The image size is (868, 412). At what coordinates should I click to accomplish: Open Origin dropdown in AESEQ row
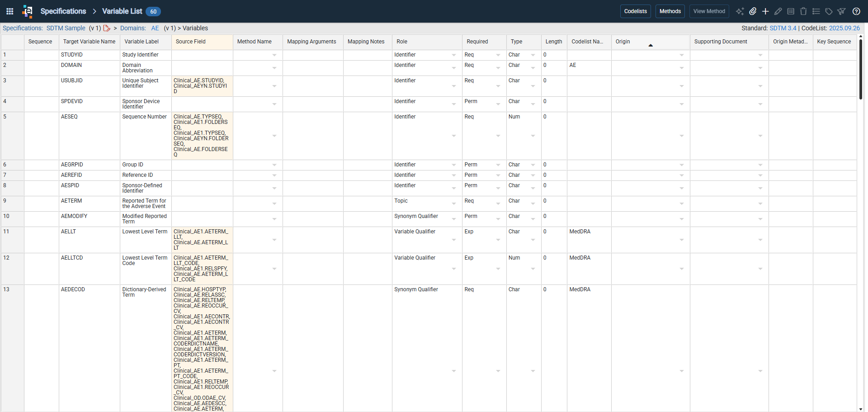[682, 136]
